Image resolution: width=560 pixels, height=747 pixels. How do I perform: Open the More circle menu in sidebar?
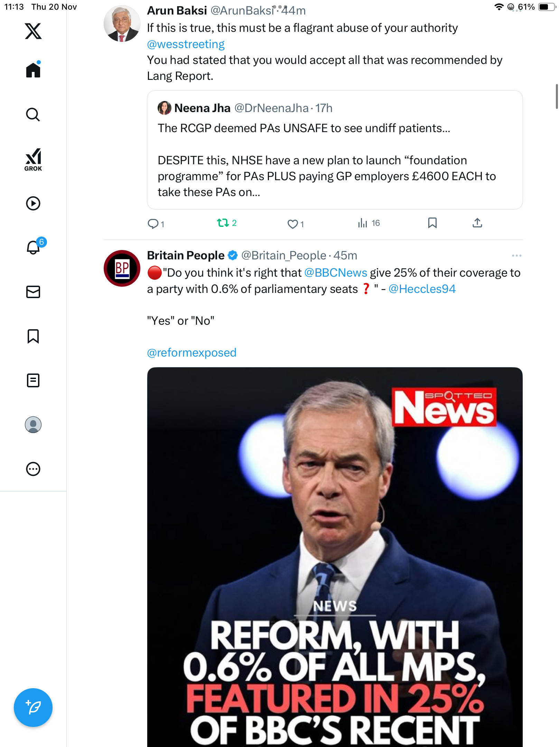[33, 469]
